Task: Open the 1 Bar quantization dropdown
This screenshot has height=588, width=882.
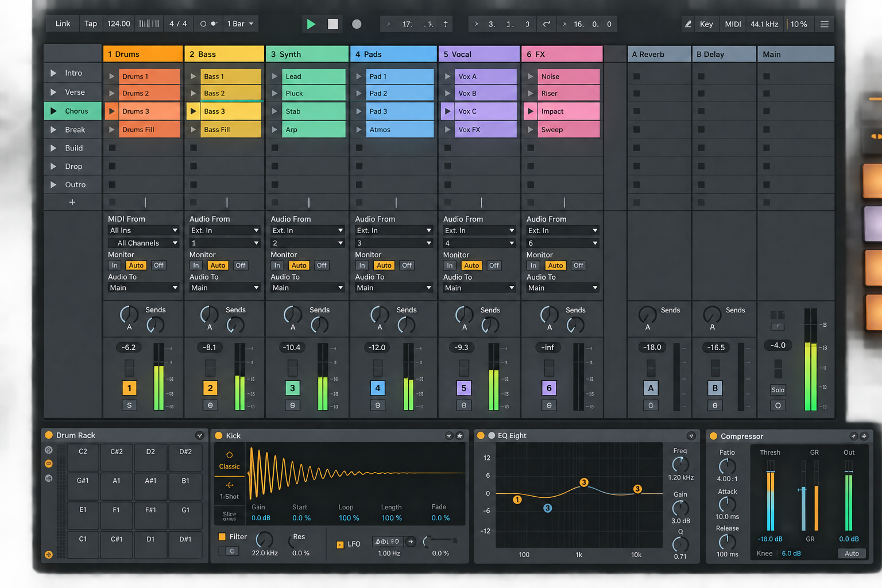Action: click(x=240, y=24)
